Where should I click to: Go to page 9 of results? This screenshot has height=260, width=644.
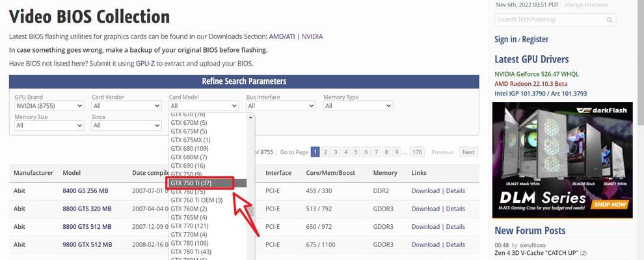396,152
